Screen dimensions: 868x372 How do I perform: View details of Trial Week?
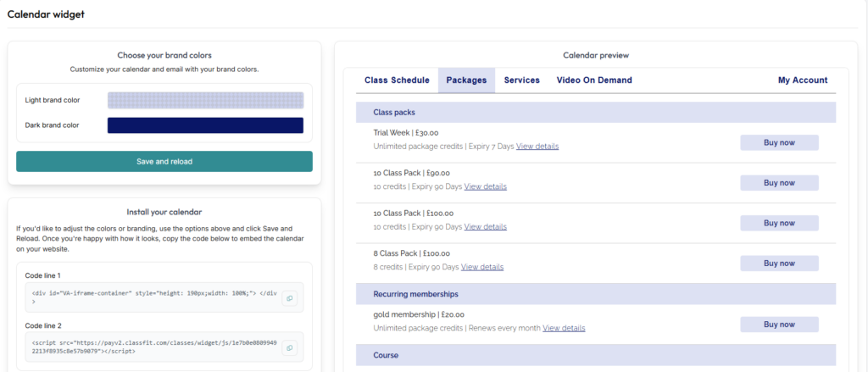[x=537, y=147]
